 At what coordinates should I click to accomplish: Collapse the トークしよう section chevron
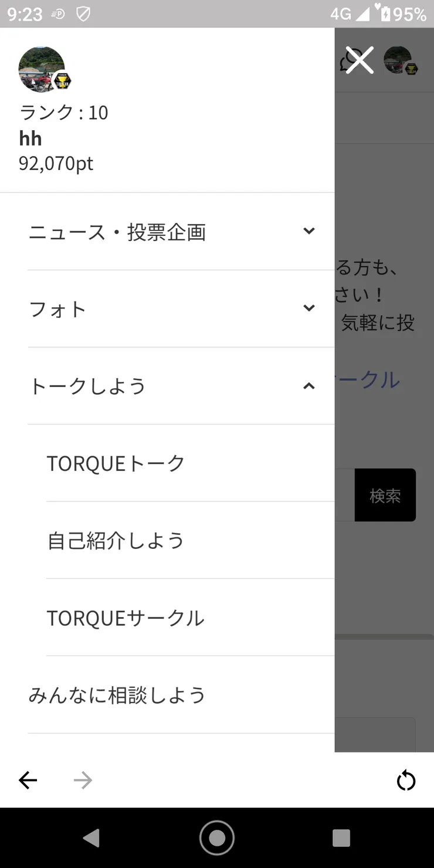(x=309, y=386)
